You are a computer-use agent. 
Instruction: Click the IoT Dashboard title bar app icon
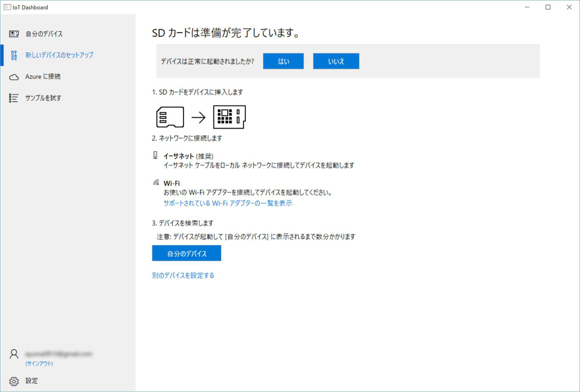(x=7, y=7)
